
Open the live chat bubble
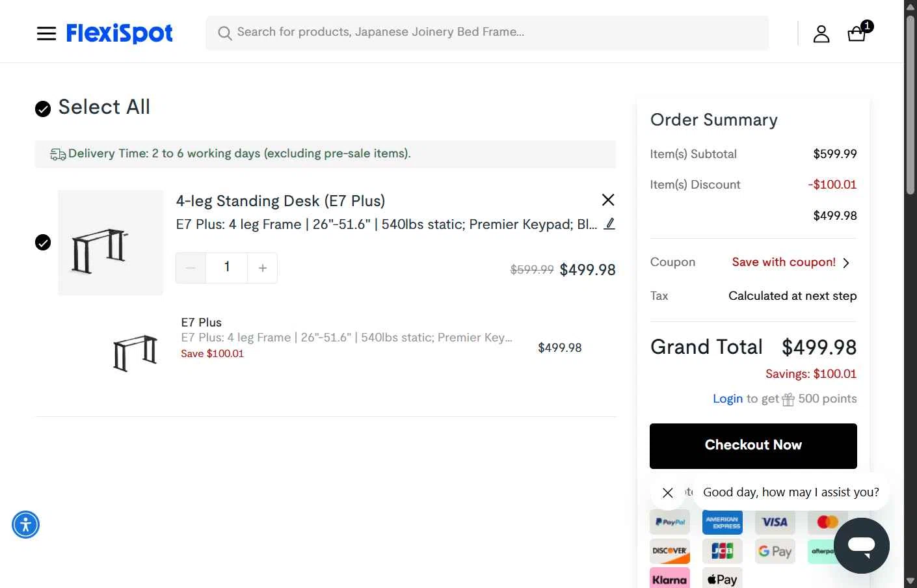coord(861,545)
